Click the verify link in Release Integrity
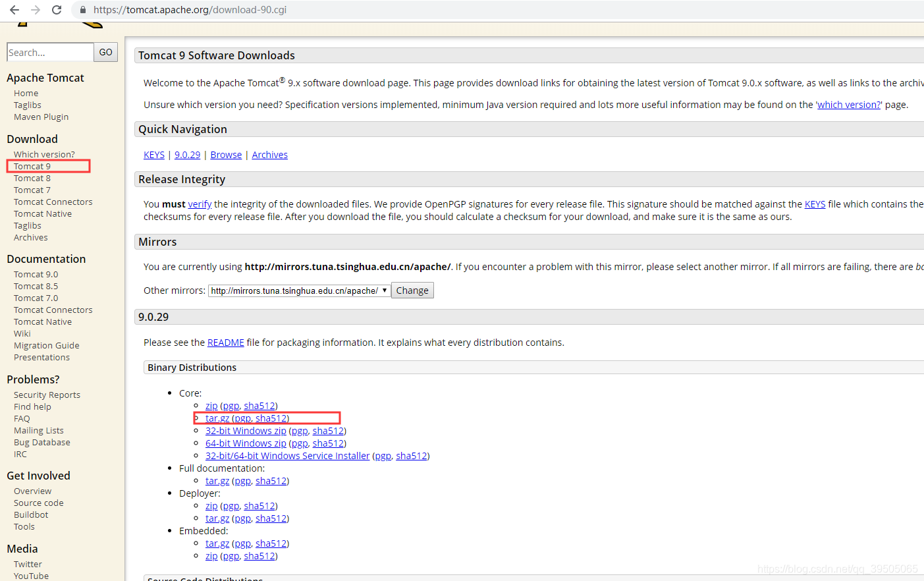 point(200,204)
